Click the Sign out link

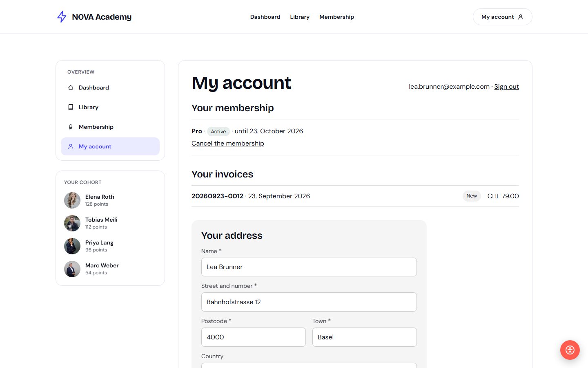(507, 87)
